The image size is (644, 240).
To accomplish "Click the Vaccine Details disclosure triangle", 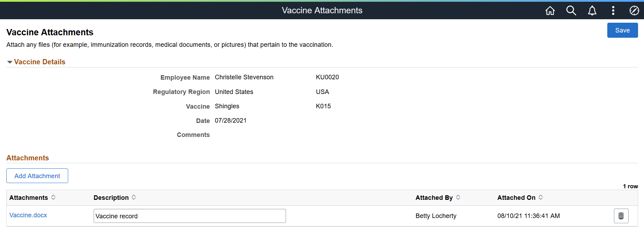I will 9,61.
